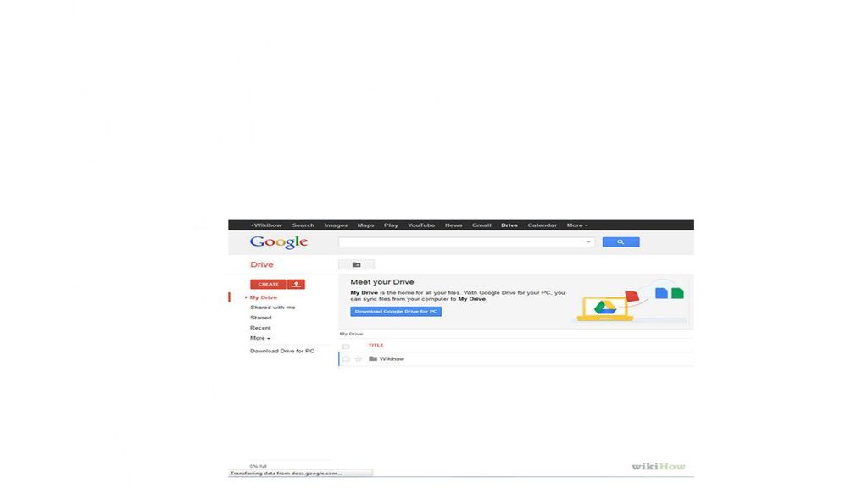
Task: Expand the My Drive tree arrow
Action: (246, 297)
